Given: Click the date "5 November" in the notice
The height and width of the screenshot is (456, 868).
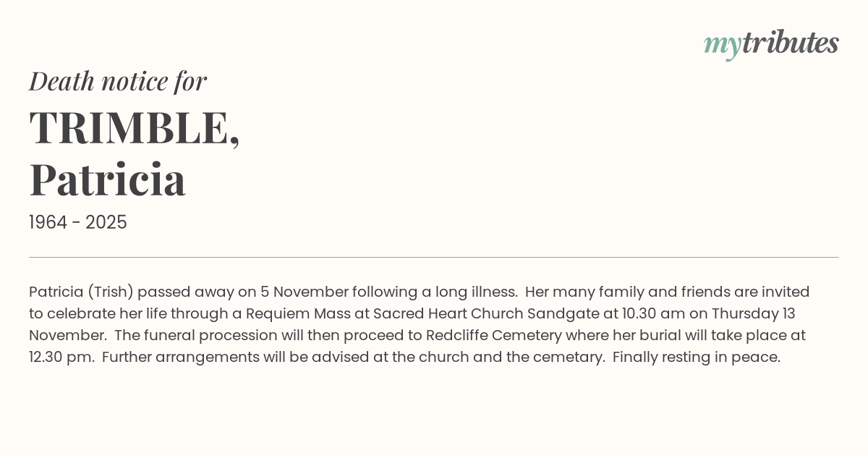Looking at the screenshot, I should [x=300, y=292].
